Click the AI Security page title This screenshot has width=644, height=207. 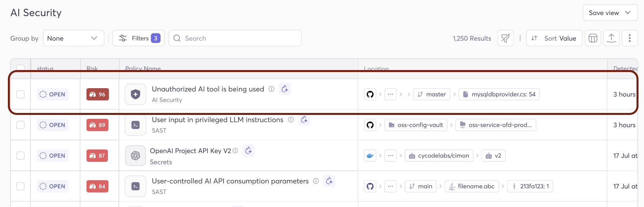[36, 13]
